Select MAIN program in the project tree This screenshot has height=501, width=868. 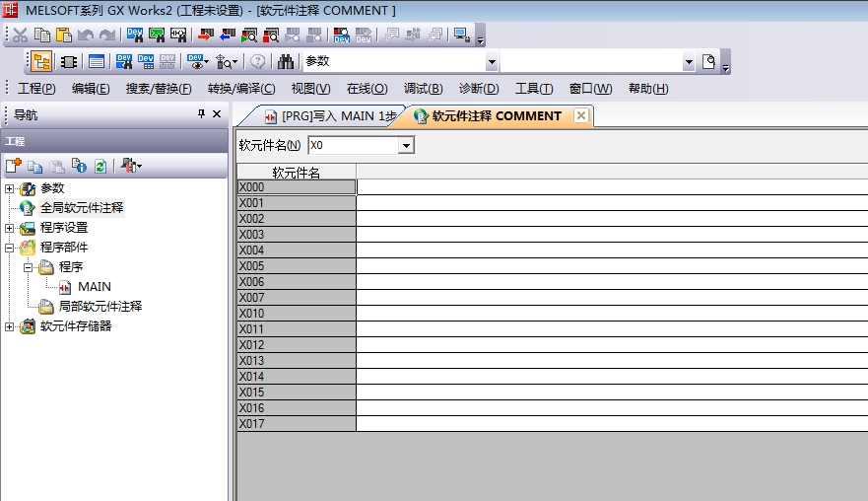click(x=95, y=287)
